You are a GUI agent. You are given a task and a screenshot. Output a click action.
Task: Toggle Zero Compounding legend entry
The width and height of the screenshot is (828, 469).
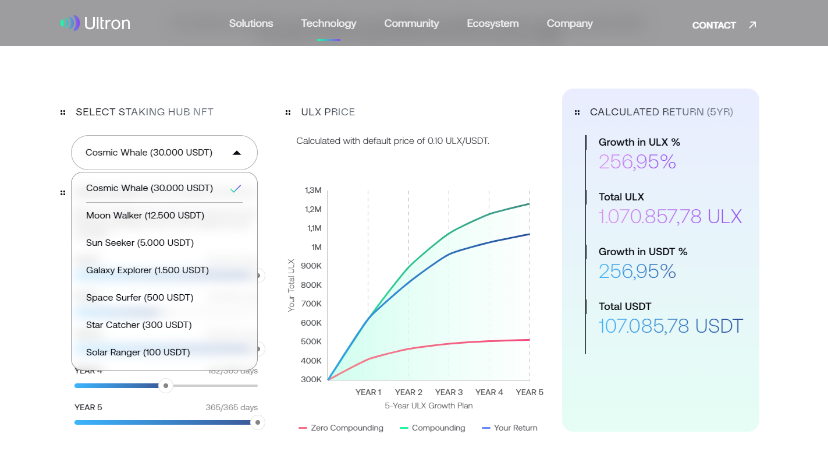pos(341,428)
